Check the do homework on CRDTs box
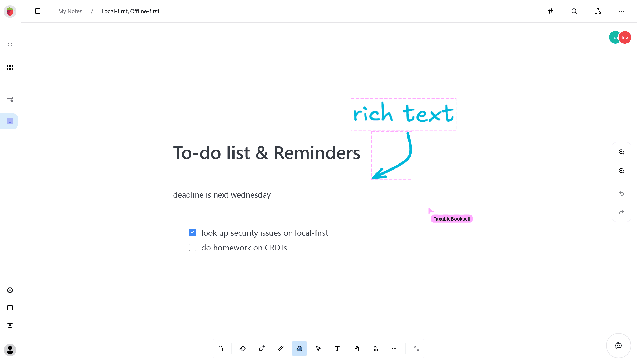The image size is (637, 364). pyautogui.click(x=192, y=247)
